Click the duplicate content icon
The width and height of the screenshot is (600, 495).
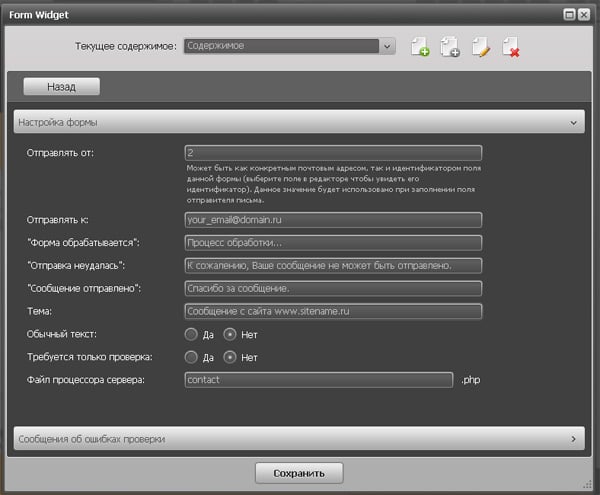(x=450, y=46)
